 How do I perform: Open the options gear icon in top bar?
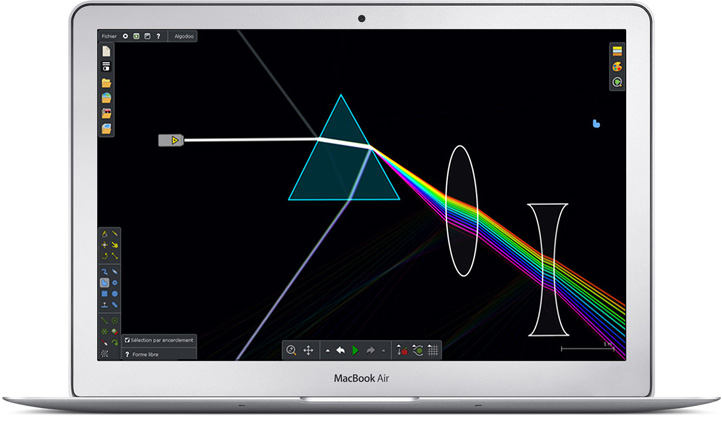click(x=125, y=35)
